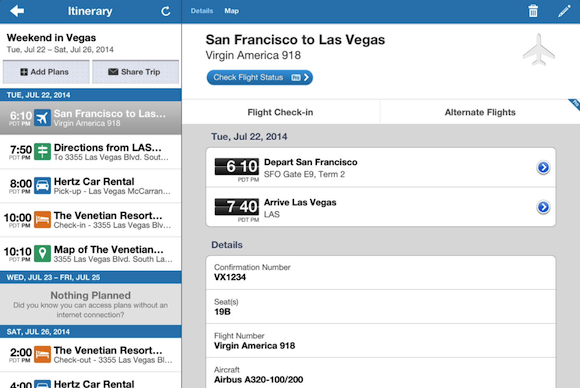
Task: Click the airplane icon of the 6:10 flight
Action: (x=43, y=118)
